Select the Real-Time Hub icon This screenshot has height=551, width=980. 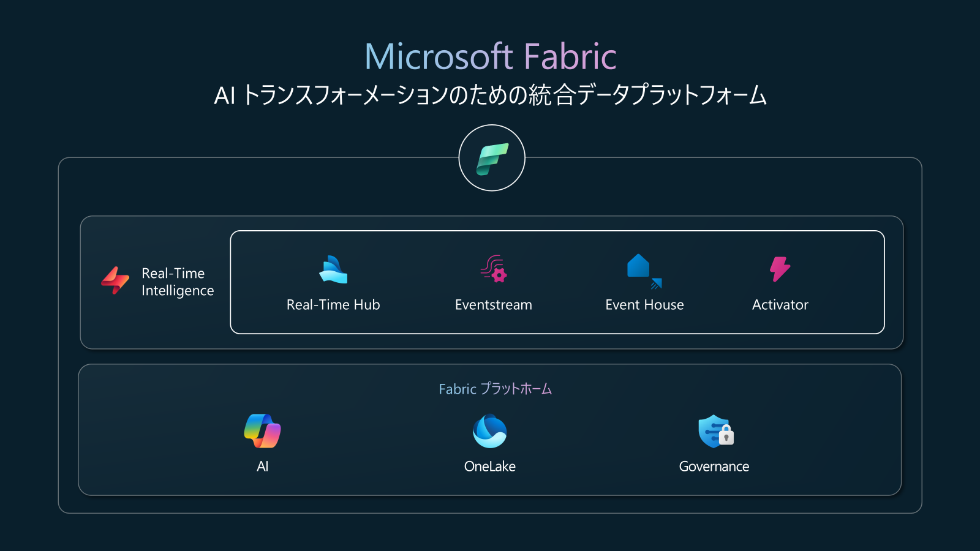[x=333, y=269]
